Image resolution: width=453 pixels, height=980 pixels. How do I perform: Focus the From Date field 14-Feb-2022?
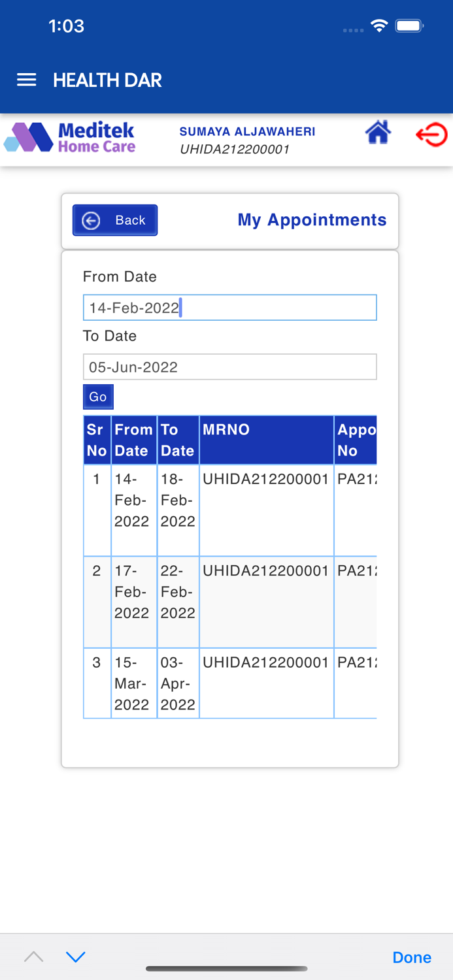[x=230, y=308]
